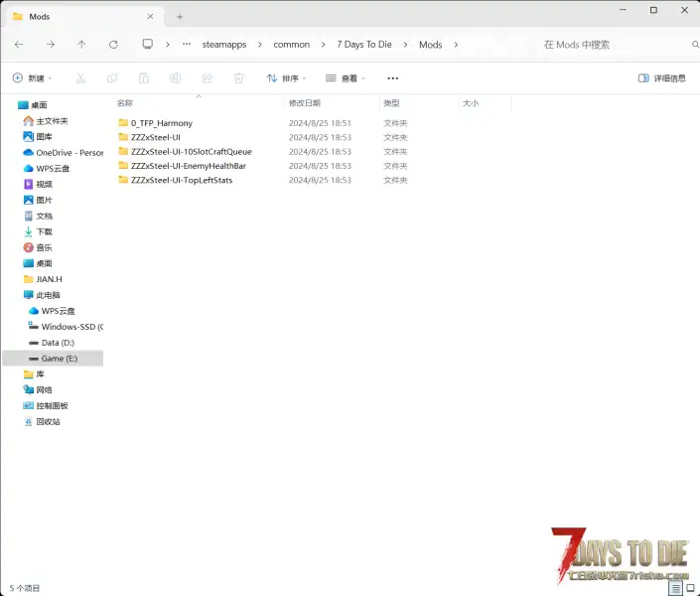Select the Mods tab
This screenshot has height=596, width=700.
84,17
